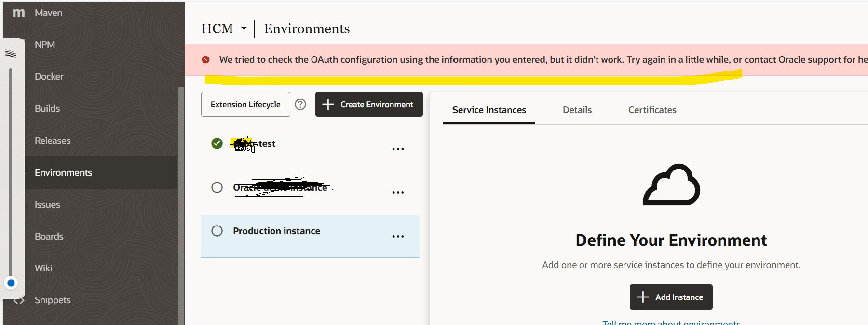Click the red error icon in banner
Image resolution: width=868 pixels, height=325 pixels.
pyautogui.click(x=206, y=60)
